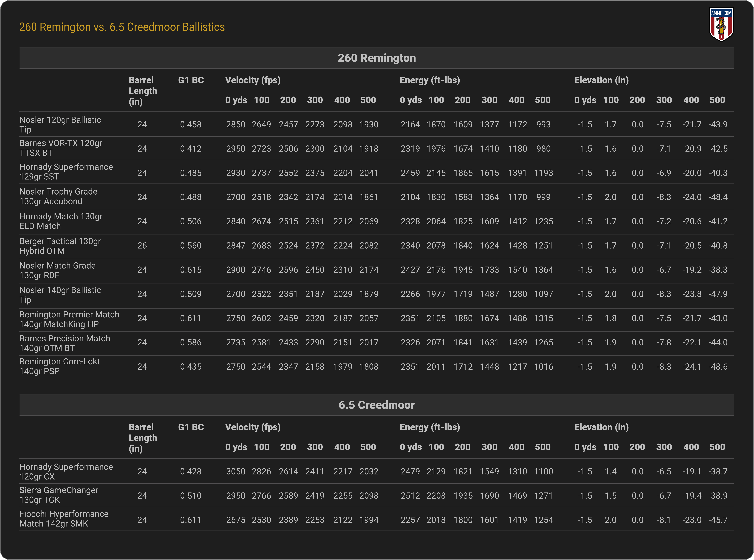Screen dimensions: 754x560
Task: Click 'Barrel Length (in)' header in 6.5 Creedmoor table
Action: pos(143,438)
